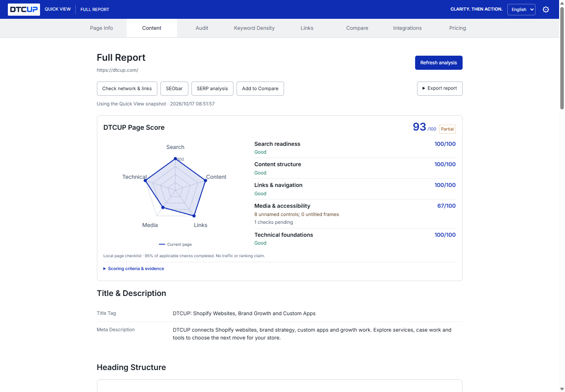Click the https://dtcup.com/ URL text

(x=117, y=70)
